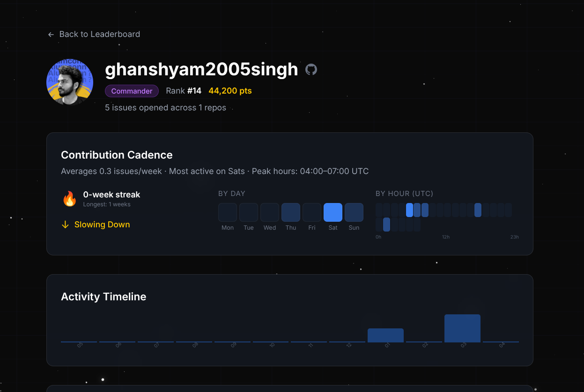Click the 05 month label on timeline

[x=80, y=345]
